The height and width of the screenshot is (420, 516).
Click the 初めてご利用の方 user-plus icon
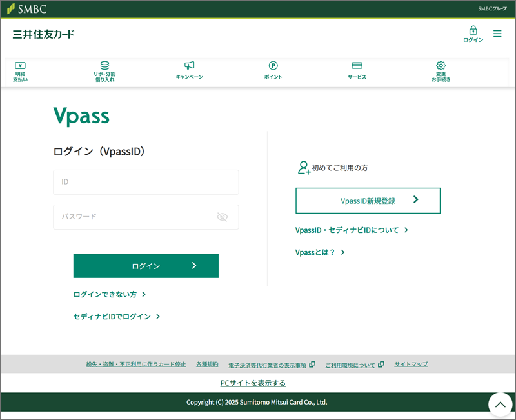pyautogui.click(x=303, y=168)
